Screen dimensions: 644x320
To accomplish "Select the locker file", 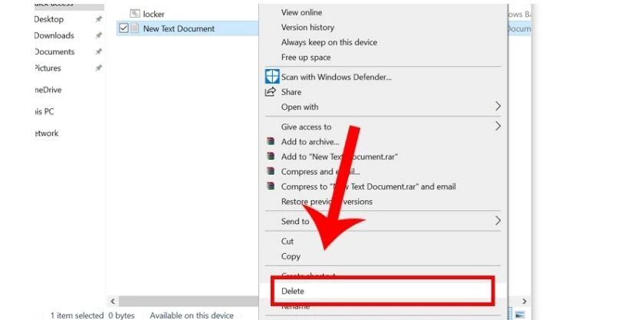I will 153,14.
